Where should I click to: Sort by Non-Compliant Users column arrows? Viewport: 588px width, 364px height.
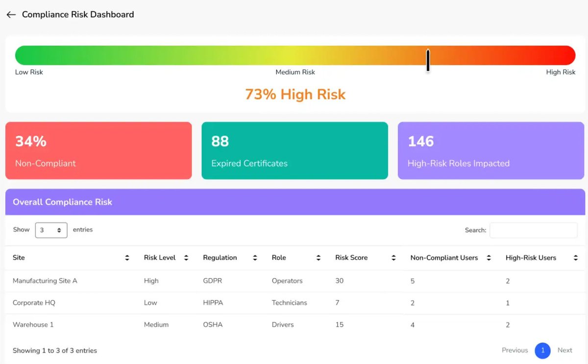489,258
